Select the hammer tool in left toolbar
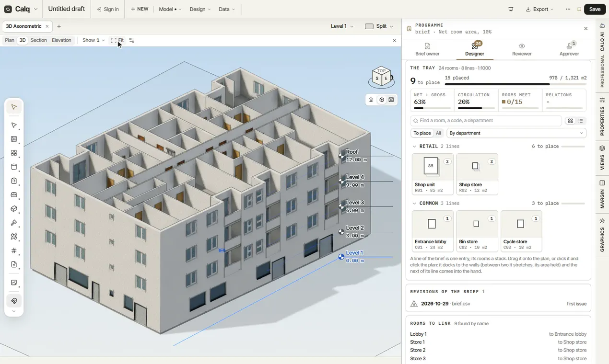Image resolution: width=609 pixels, height=364 pixels. 14,223
